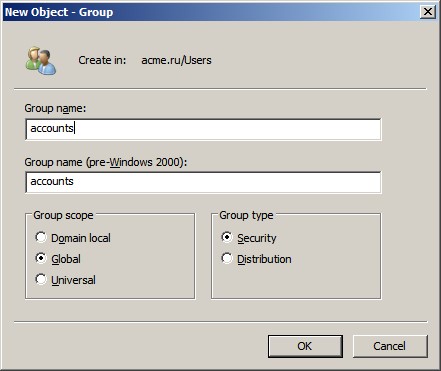This screenshot has width=441, height=371.
Task: Click the "Group name (pre-Windows 2000):" label
Action: pos(106,162)
